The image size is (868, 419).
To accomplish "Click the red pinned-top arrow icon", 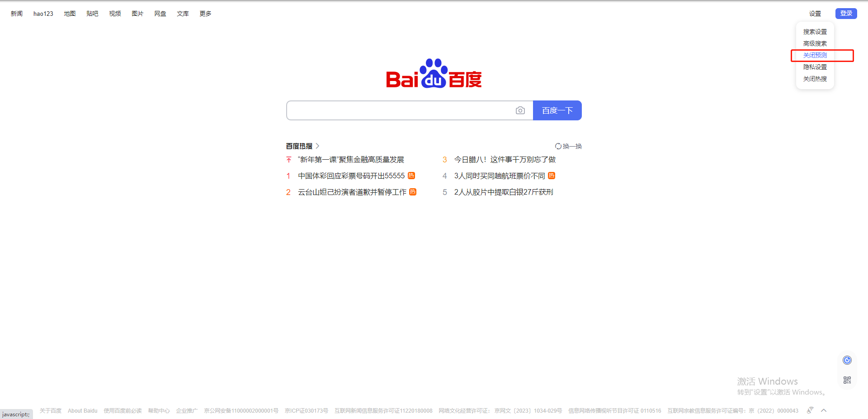I will pyautogui.click(x=289, y=160).
